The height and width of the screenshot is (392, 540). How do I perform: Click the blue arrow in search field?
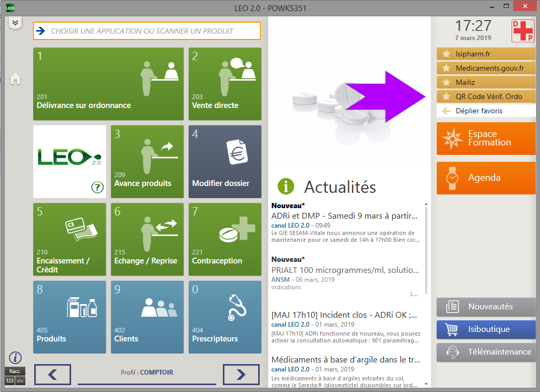(41, 31)
